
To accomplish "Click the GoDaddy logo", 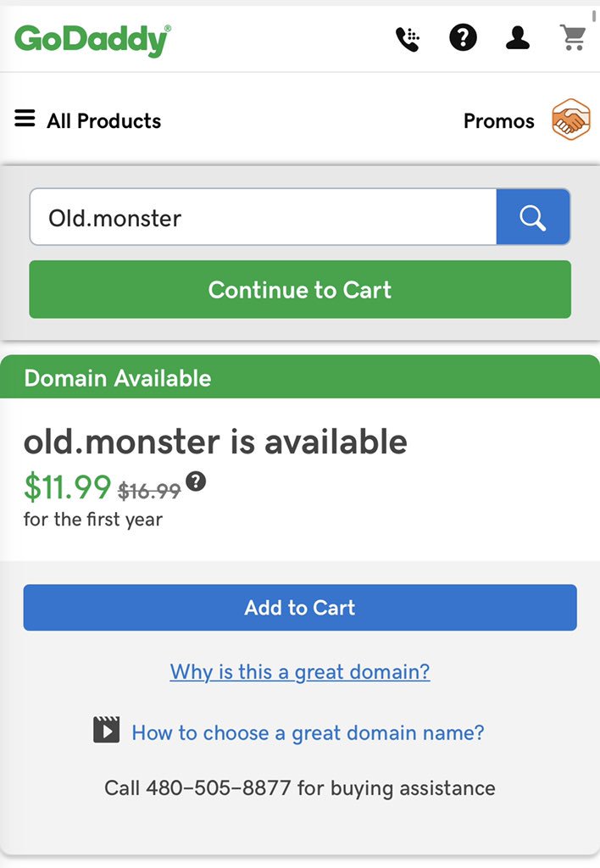I will (92, 40).
